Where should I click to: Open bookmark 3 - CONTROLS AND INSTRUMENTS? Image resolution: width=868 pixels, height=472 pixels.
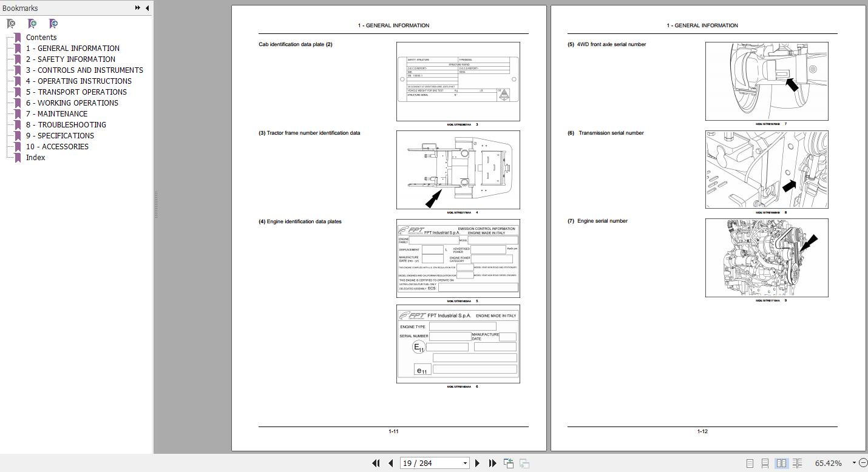tap(84, 70)
